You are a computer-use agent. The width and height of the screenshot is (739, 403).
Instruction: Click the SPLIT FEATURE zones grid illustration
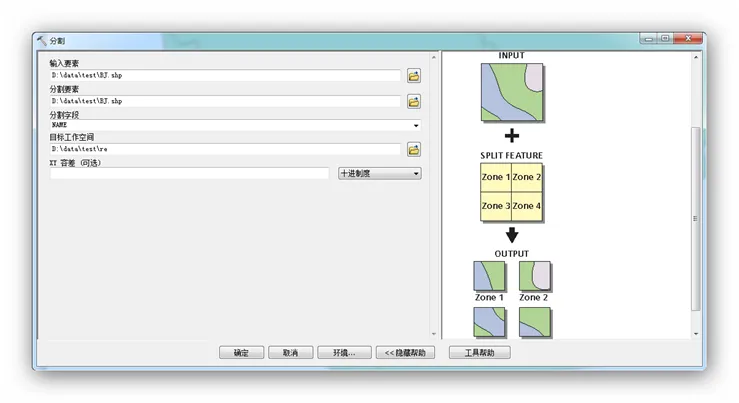coord(511,192)
